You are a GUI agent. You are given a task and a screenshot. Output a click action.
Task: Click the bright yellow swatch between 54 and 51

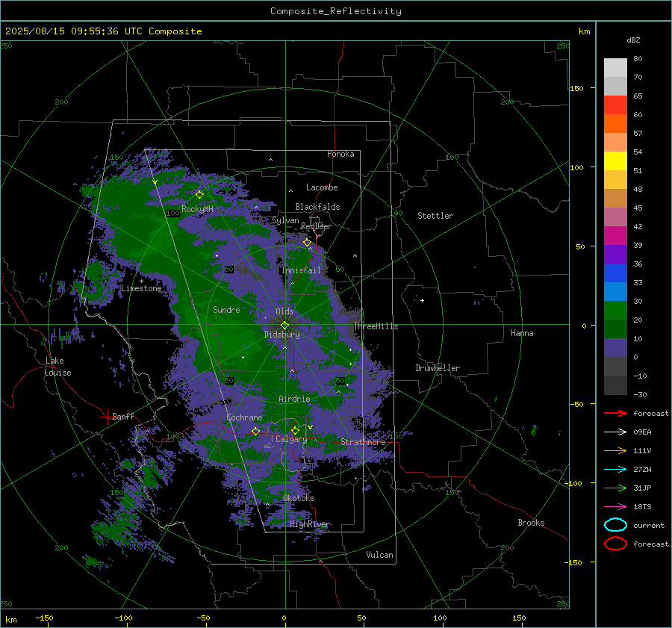coord(615,161)
